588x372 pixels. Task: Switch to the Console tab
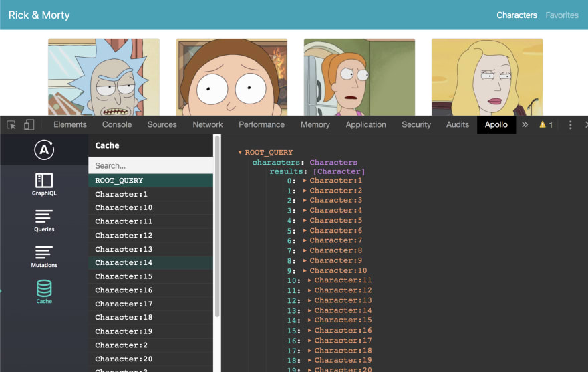117,124
